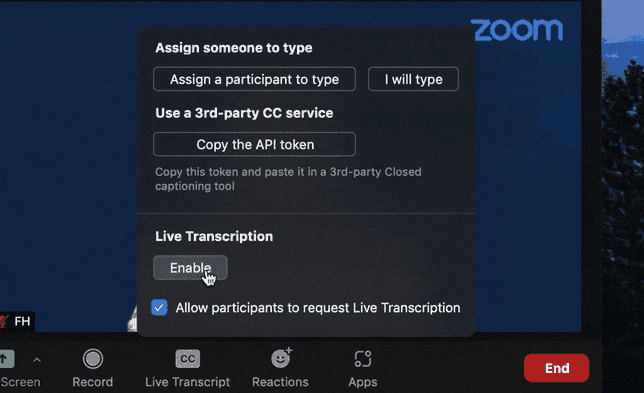Click the muted microphone icon beside FH
The width and height of the screenshot is (644, 393).
4,321
